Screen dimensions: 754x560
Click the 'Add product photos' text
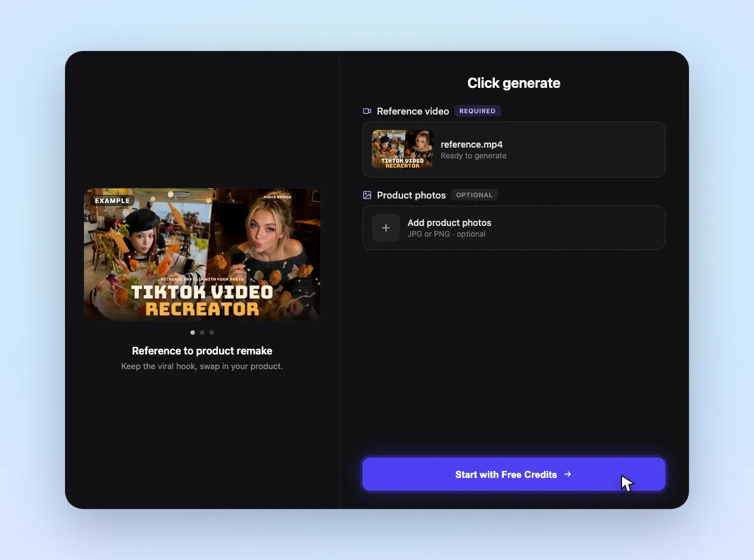coord(449,223)
